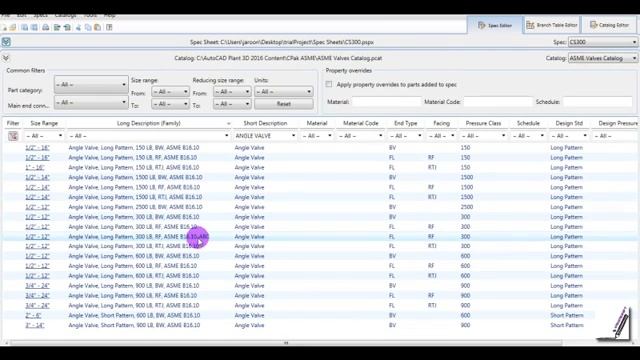The height and width of the screenshot is (360, 640).
Task: Click the Reset filters button
Action: coord(284,104)
